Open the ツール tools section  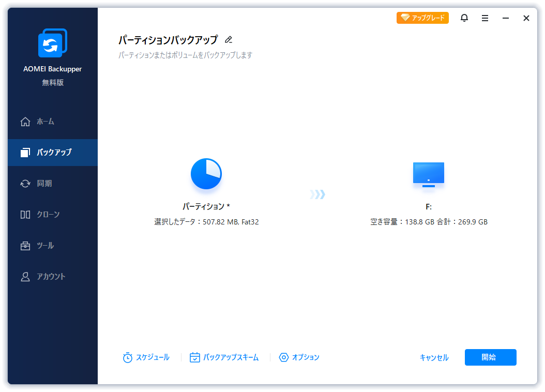pyautogui.click(x=53, y=246)
